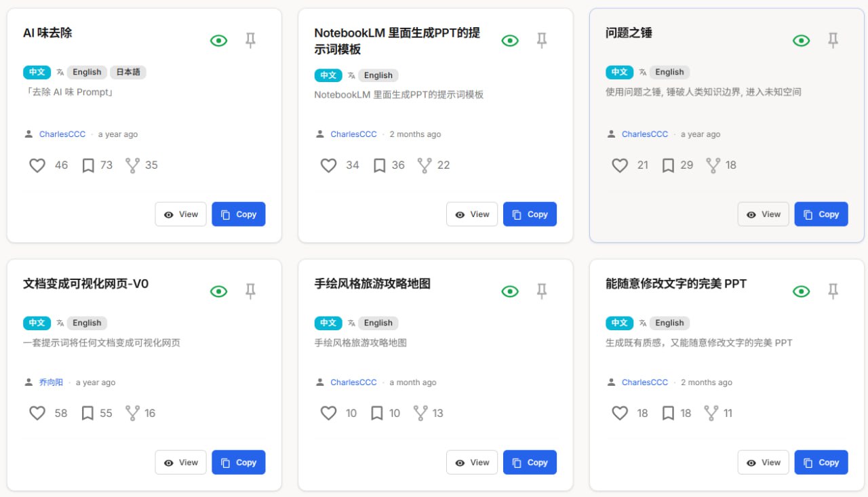Like the AI 味去除 prompt card
Image resolution: width=868 pixels, height=497 pixels.
[37, 165]
